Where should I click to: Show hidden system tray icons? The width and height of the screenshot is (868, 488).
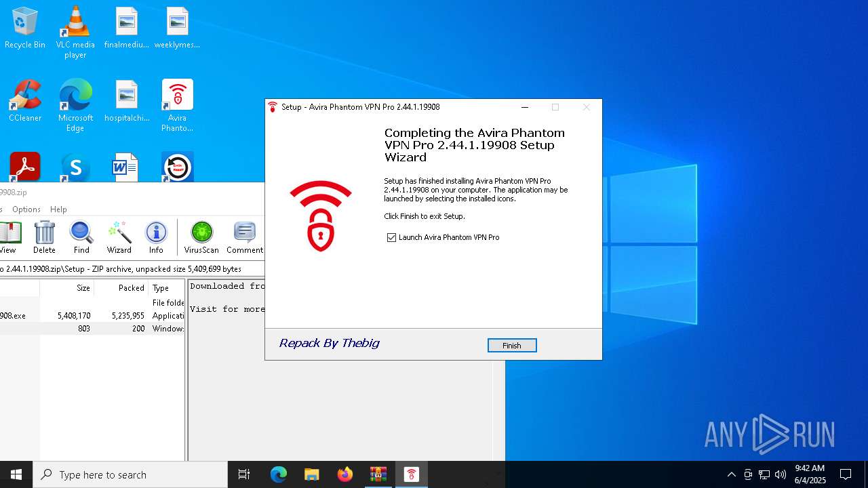click(x=731, y=474)
